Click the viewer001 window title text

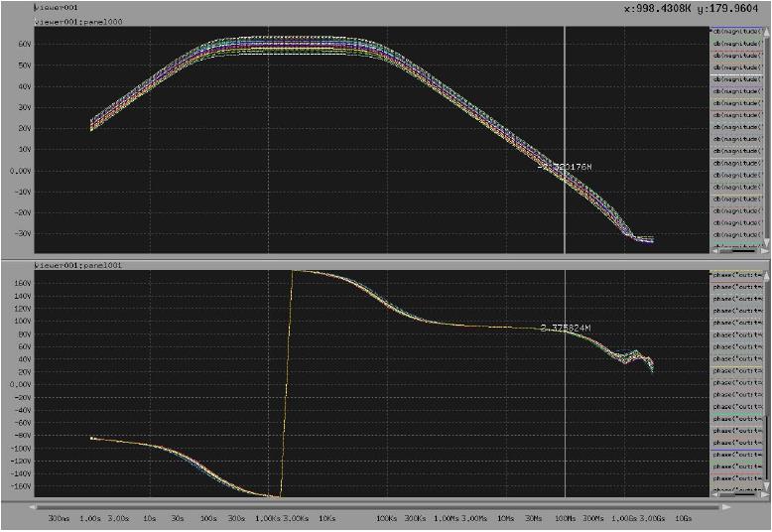(x=56, y=7)
